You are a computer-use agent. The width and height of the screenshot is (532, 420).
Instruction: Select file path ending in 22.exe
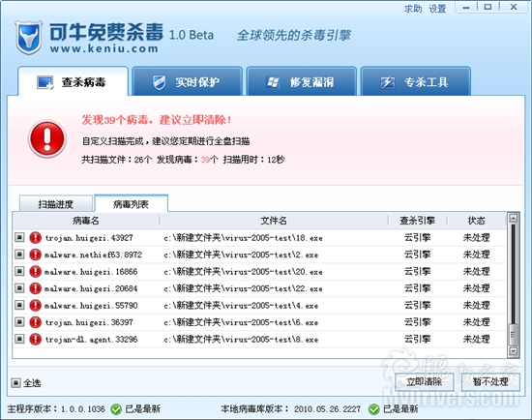243,288
